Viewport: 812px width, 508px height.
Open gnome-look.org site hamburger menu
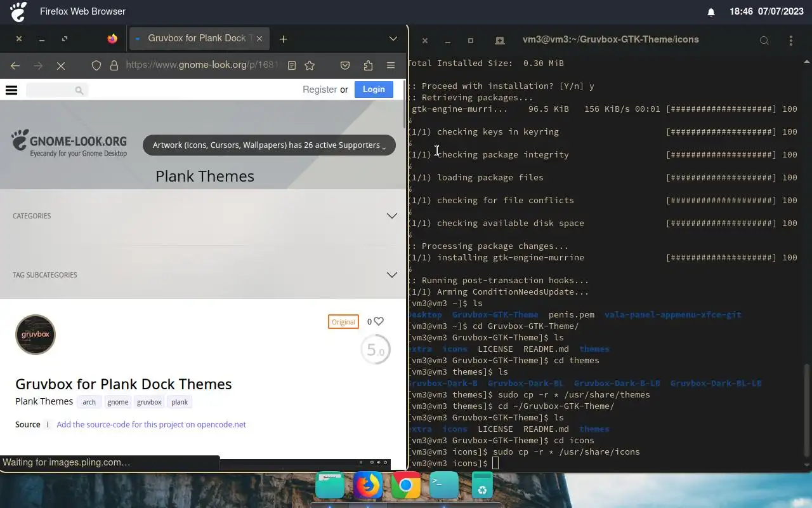(x=11, y=90)
